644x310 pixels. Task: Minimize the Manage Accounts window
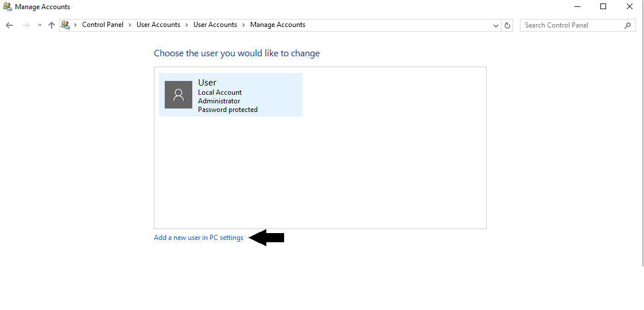pos(577,7)
